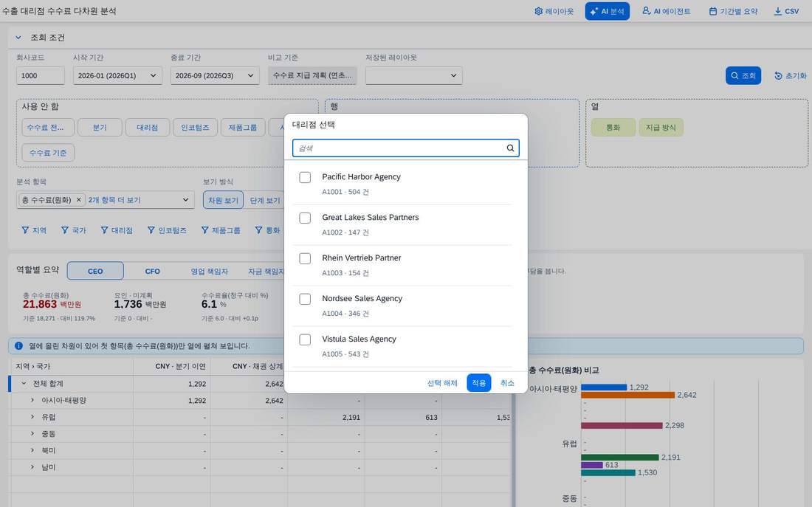Toggle the Vistula Sales Agency checkbox
This screenshot has height=507, width=812.
pyautogui.click(x=305, y=339)
